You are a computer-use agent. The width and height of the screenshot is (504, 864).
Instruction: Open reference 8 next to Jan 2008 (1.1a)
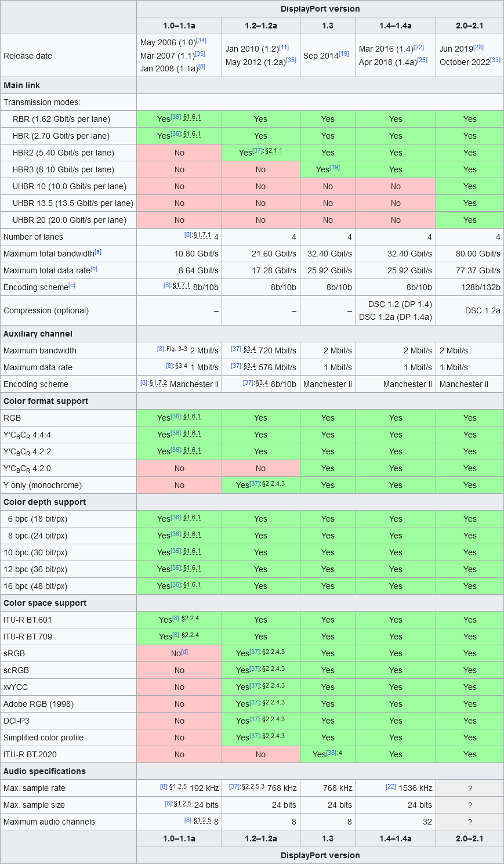[x=202, y=67]
